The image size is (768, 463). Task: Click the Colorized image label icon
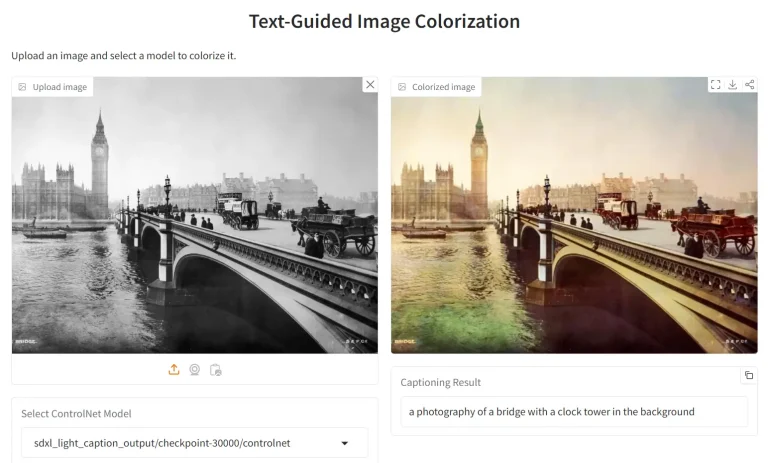(402, 87)
